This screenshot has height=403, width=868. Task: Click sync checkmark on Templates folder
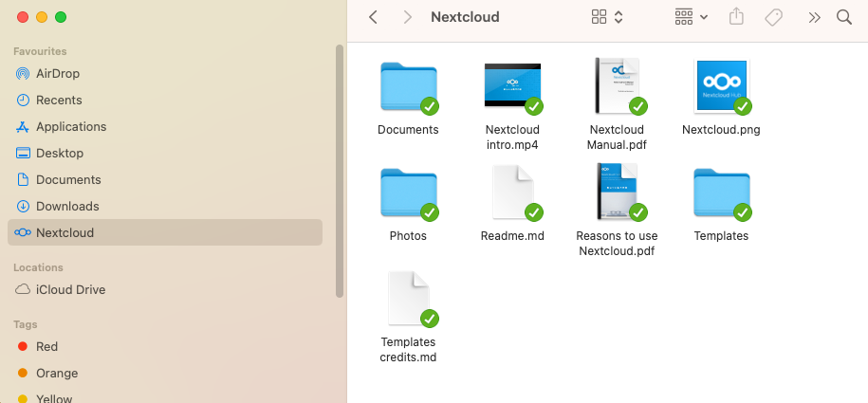(743, 212)
